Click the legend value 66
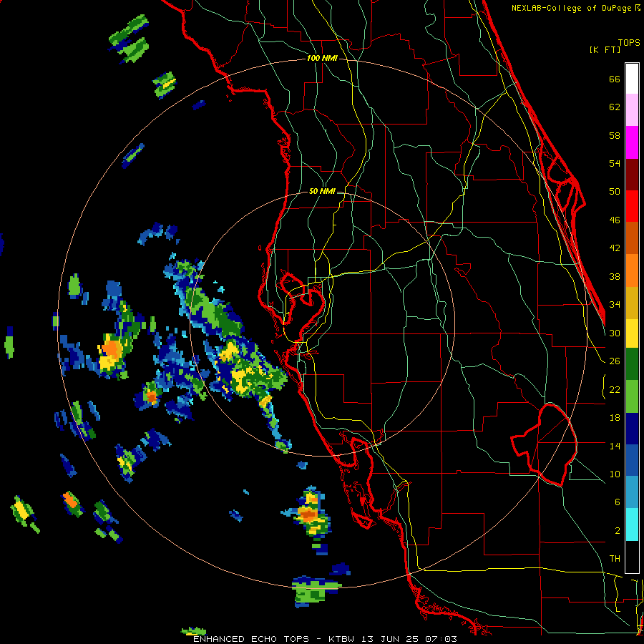 point(615,79)
